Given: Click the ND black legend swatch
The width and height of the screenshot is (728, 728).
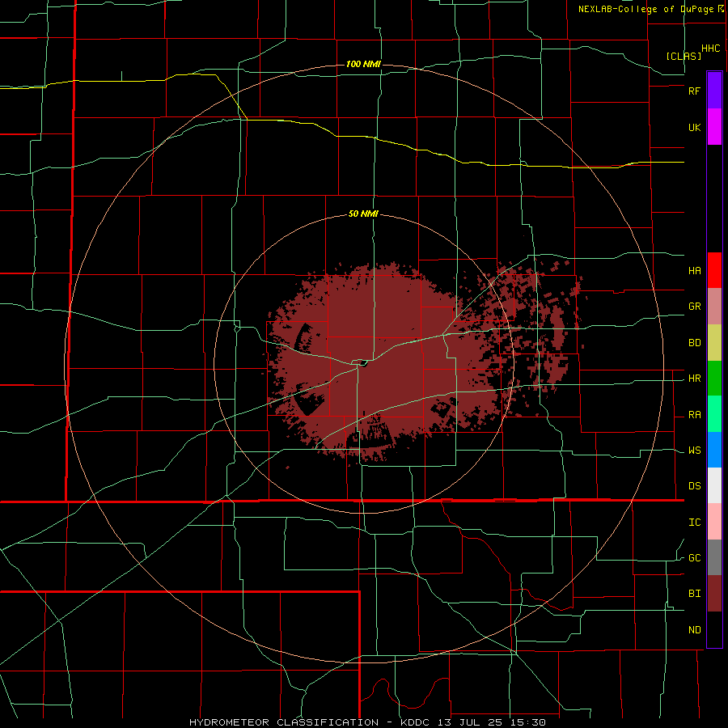Looking at the screenshot, I should click(x=714, y=629).
